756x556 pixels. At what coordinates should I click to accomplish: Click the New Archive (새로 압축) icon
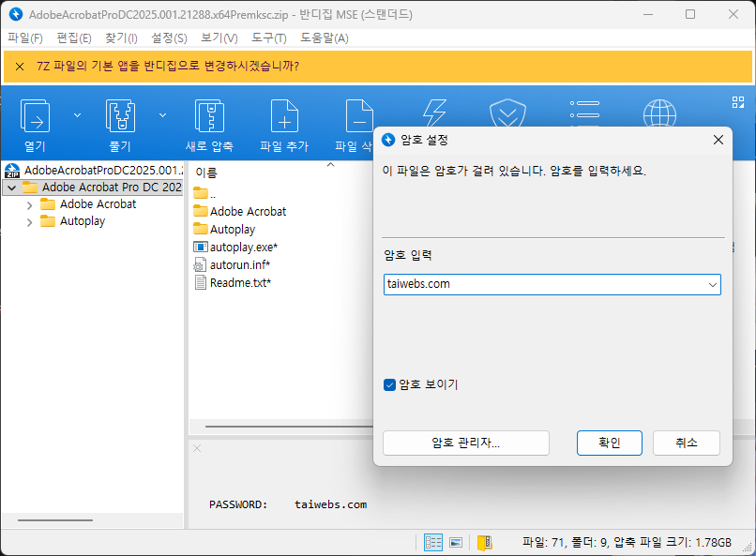click(x=209, y=115)
